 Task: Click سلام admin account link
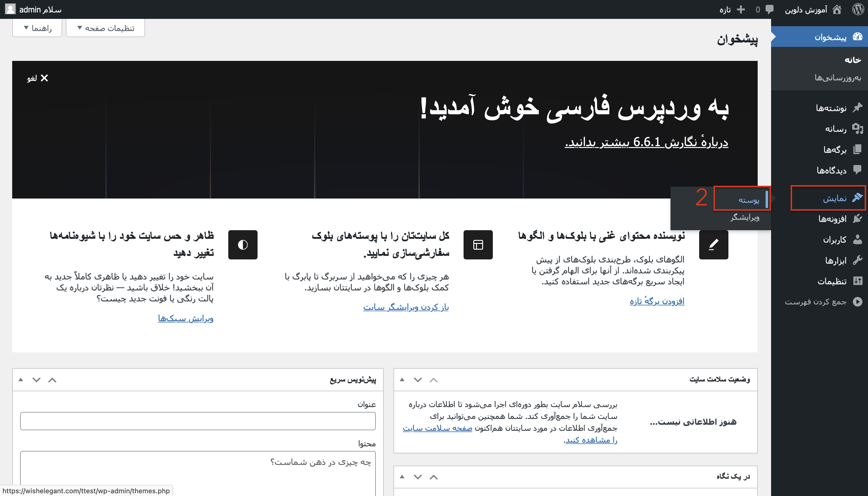40,9
